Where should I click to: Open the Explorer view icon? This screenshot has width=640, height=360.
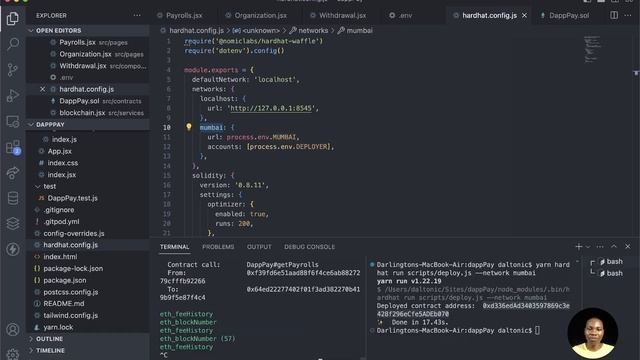click(13, 18)
